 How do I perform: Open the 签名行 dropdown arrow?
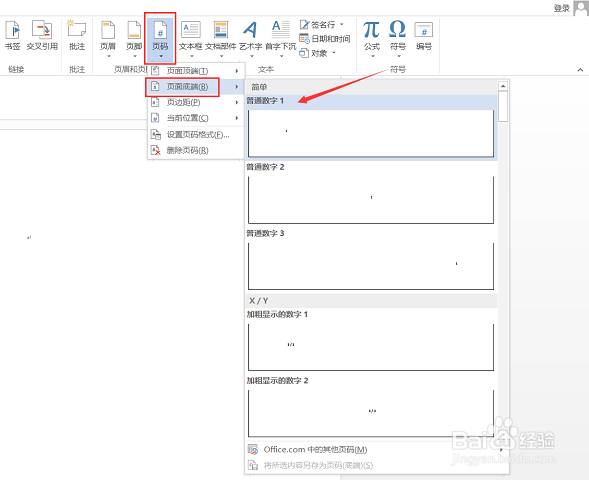(341, 24)
